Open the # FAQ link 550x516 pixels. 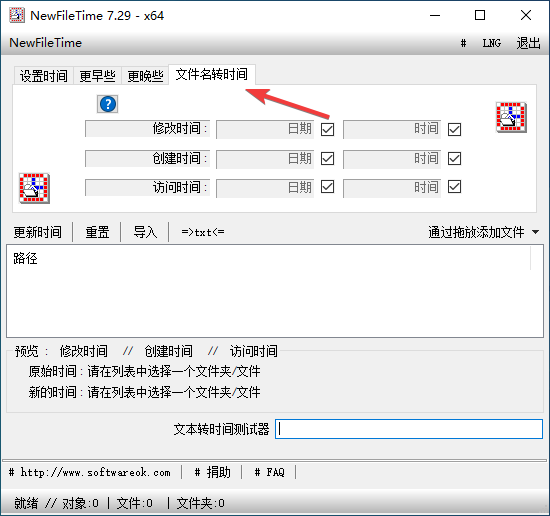(x=269, y=472)
